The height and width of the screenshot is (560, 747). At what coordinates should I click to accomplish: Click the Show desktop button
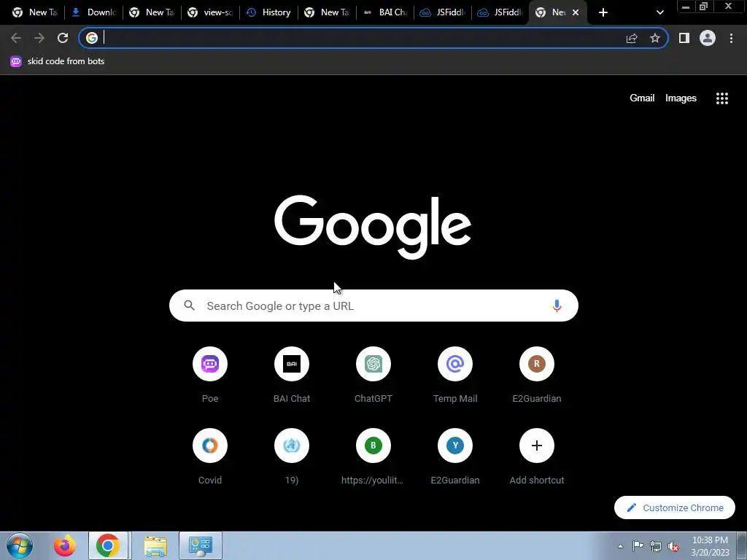742,546
